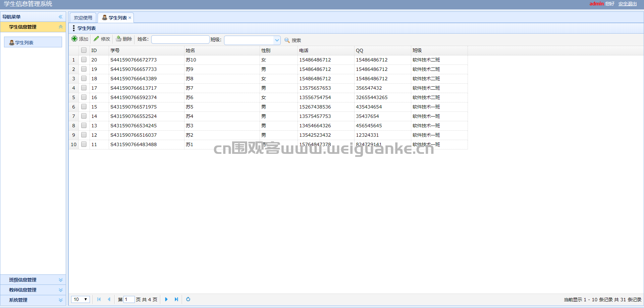Sort by the 班级 column header
644x308 pixels.
[439, 50]
